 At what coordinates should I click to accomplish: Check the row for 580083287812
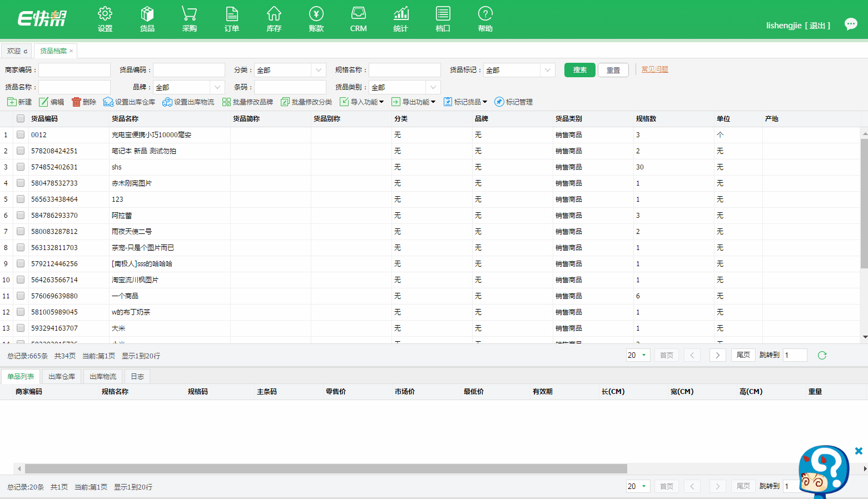21,231
